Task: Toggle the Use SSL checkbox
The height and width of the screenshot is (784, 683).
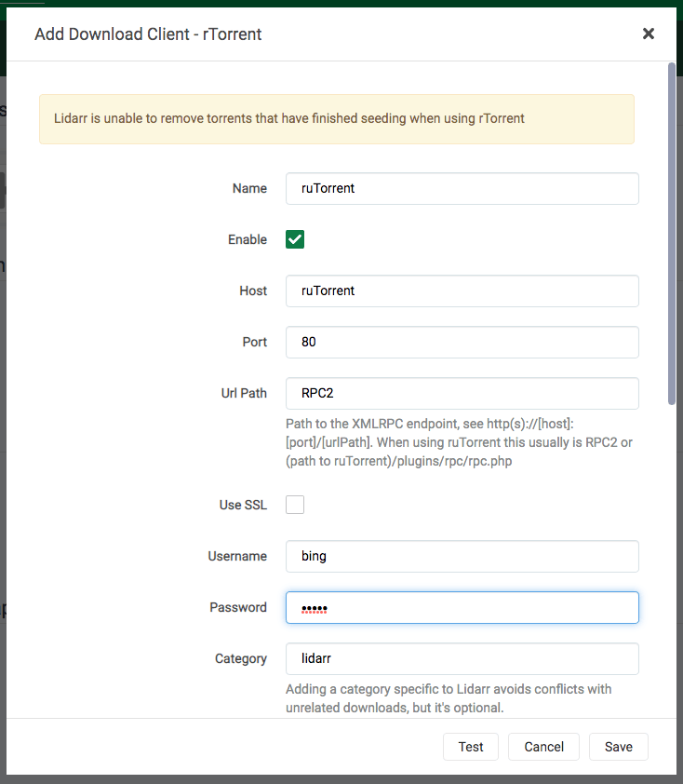Action: [295, 504]
